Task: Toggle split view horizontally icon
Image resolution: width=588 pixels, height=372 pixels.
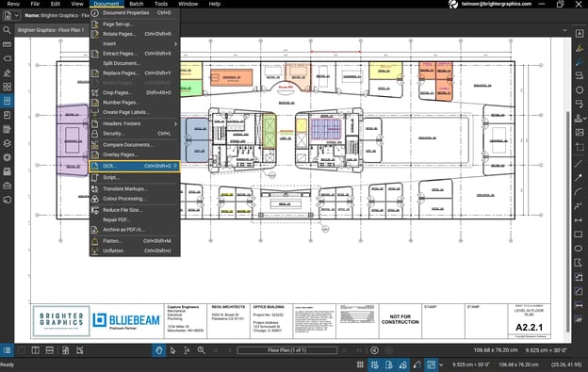Action: coord(50,350)
